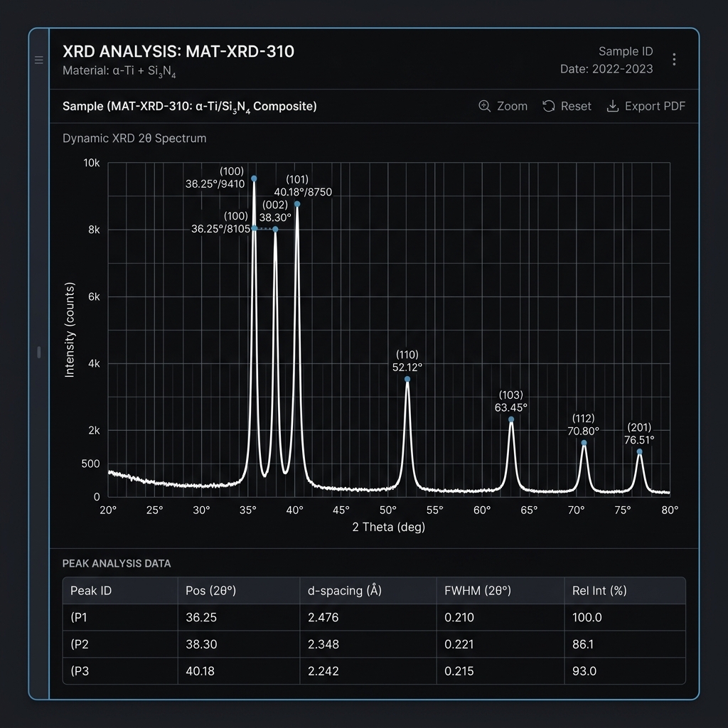Select the (201) peak marker at 76.51°
The image size is (728, 728).
(639, 451)
